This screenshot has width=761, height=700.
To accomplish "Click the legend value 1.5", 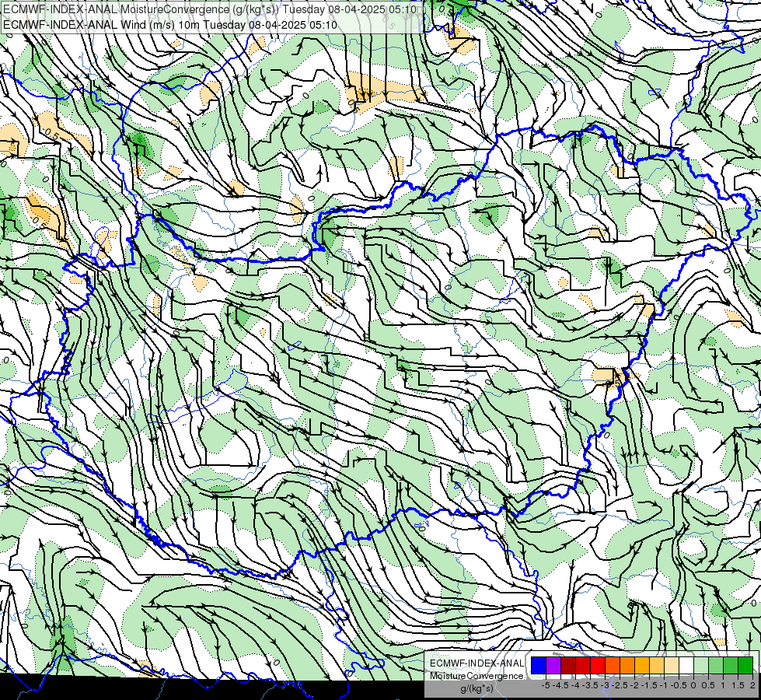I will [x=738, y=685].
